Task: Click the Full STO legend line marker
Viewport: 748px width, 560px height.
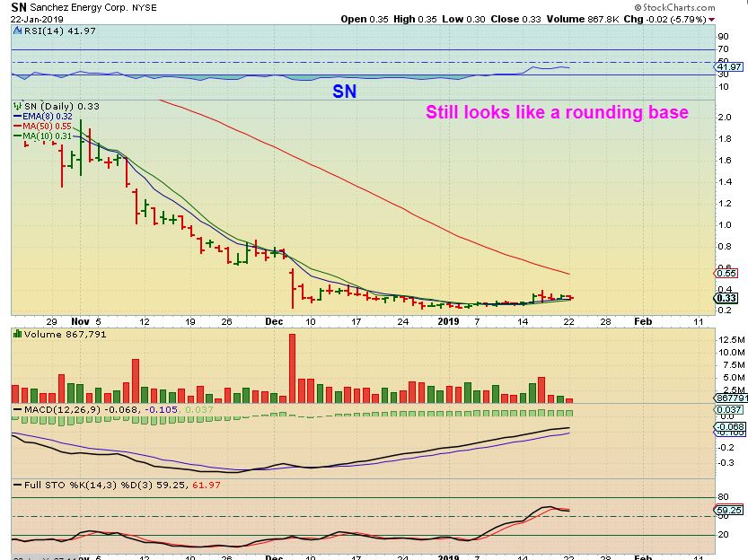Action: [x=18, y=486]
